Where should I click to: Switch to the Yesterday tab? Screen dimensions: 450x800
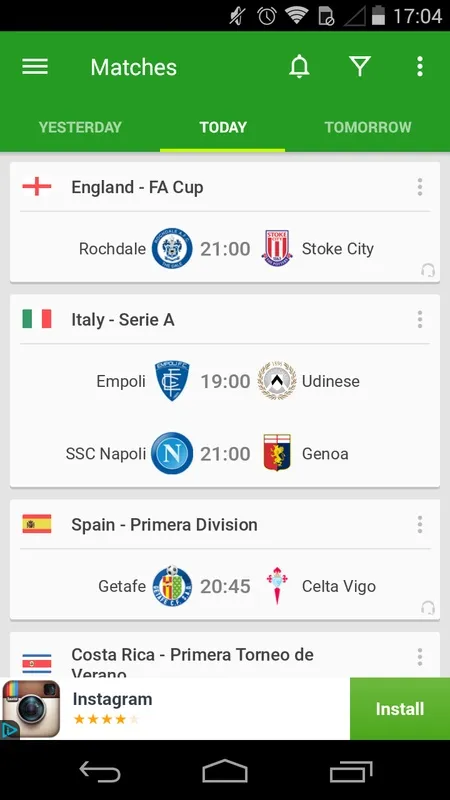click(80, 127)
